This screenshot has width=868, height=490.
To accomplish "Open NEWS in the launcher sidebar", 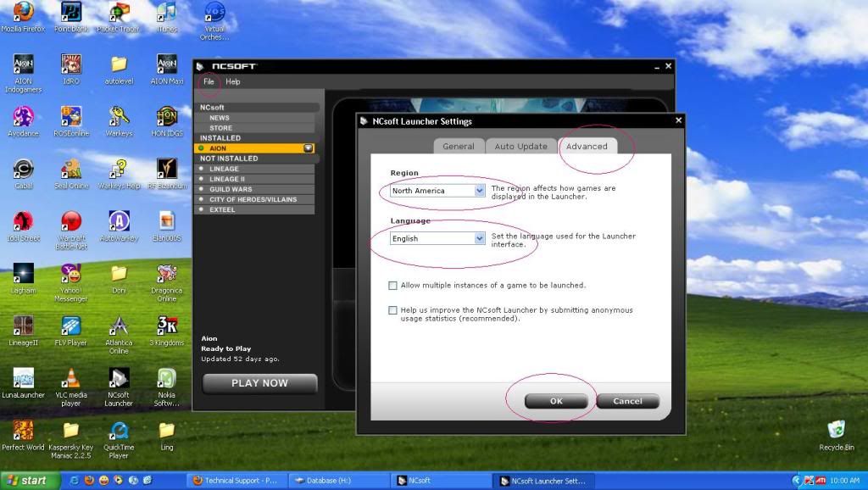I will click(254, 118).
